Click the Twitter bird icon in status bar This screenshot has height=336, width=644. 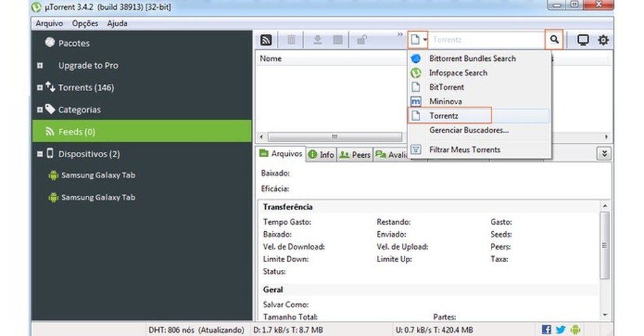click(x=561, y=329)
